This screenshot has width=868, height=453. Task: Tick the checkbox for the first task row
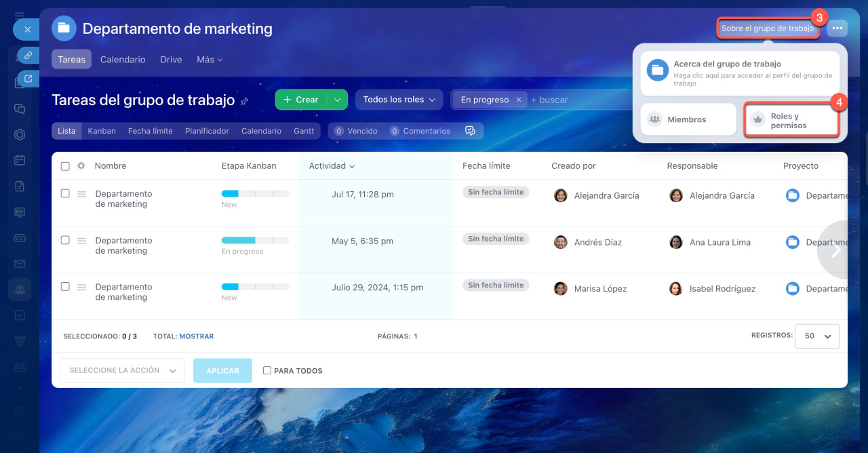(x=65, y=193)
